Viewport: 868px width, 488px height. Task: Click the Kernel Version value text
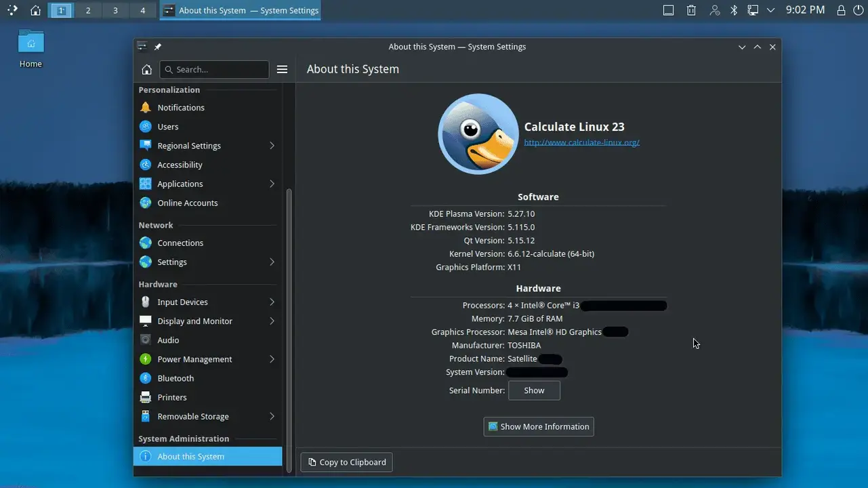(x=551, y=253)
